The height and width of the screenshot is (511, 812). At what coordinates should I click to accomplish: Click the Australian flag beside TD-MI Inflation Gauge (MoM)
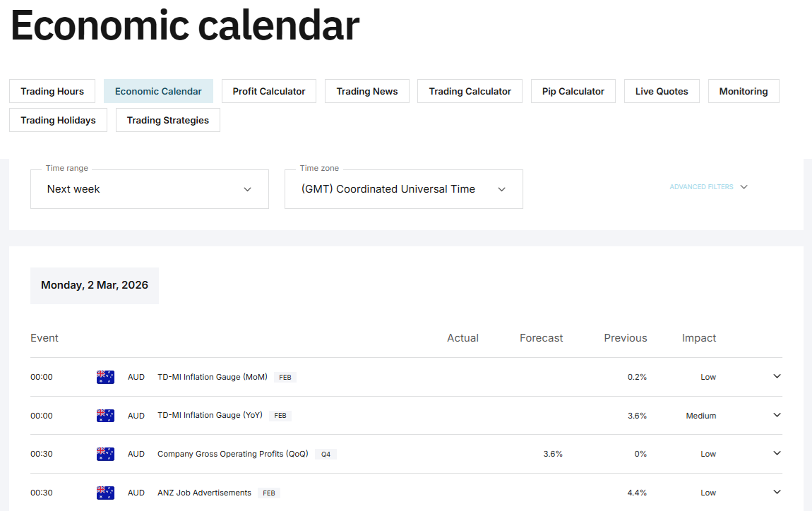[x=105, y=377]
